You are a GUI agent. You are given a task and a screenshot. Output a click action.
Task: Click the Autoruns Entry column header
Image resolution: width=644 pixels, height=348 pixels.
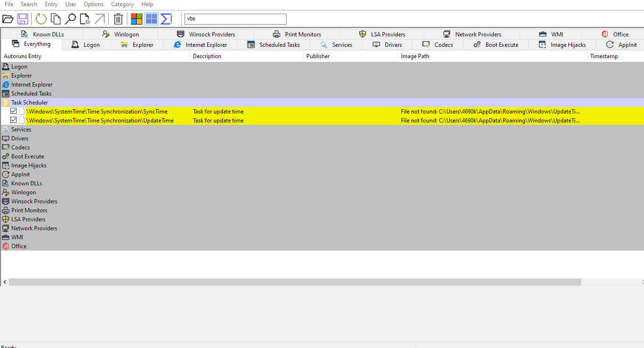[96, 56]
